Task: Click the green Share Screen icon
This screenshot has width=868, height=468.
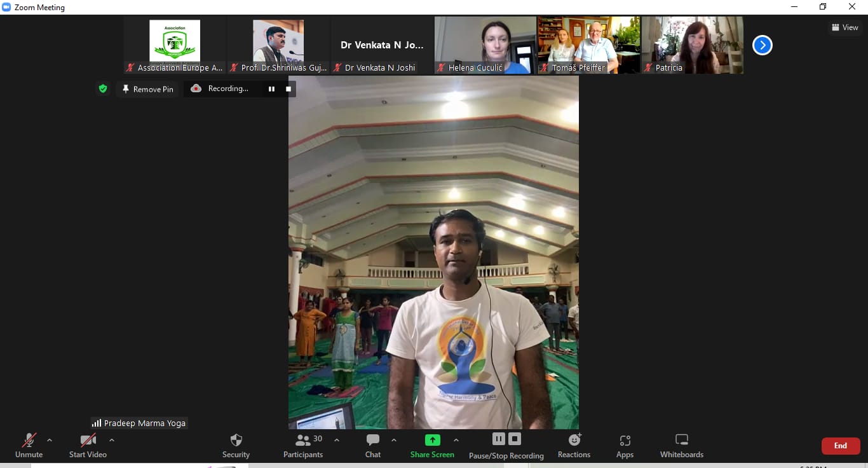Action: pos(432,440)
